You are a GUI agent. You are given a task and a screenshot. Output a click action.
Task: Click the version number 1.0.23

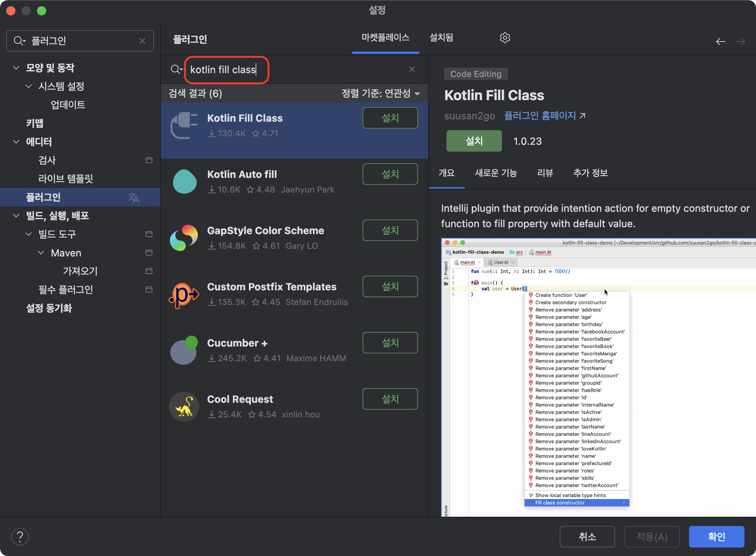tap(527, 141)
